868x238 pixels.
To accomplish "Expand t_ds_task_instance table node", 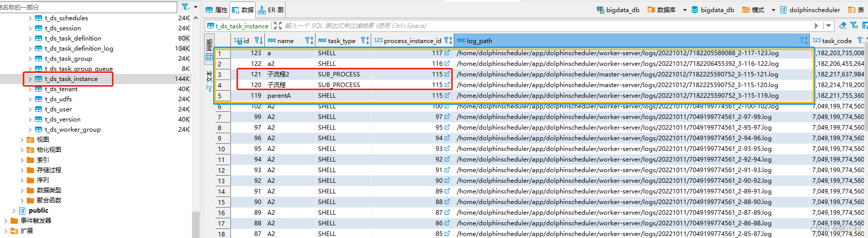I will [x=30, y=79].
